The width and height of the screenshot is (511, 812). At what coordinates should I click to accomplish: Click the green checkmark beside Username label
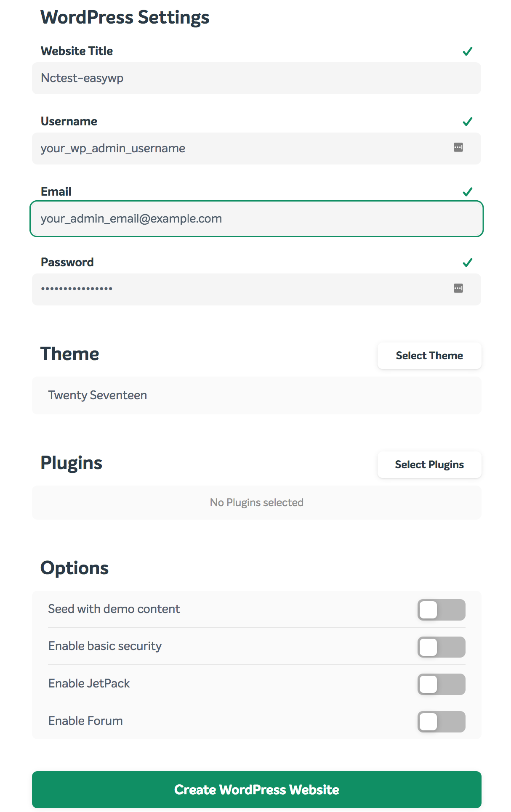coord(468,122)
